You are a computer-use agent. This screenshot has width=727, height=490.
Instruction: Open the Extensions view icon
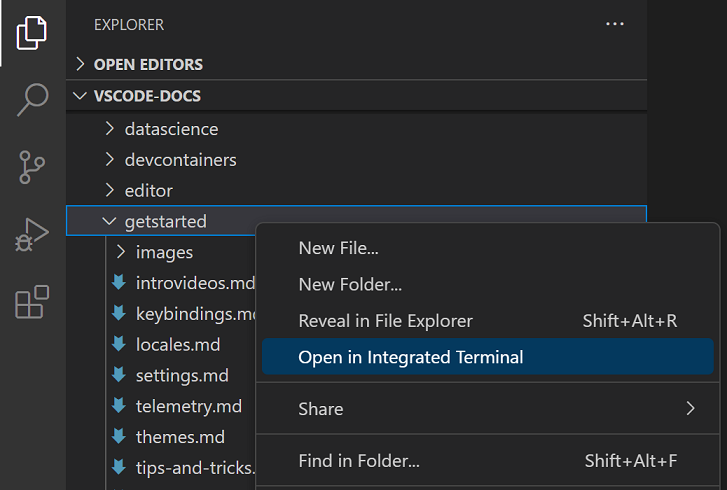(x=32, y=301)
